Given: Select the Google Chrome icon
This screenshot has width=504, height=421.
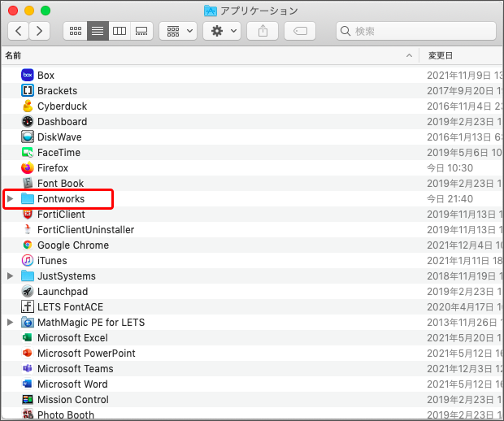Looking at the screenshot, I should pos(28,245).
